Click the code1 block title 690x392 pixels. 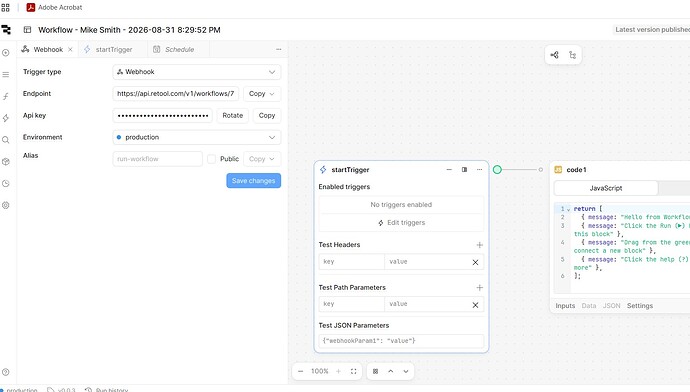(576, 170)
